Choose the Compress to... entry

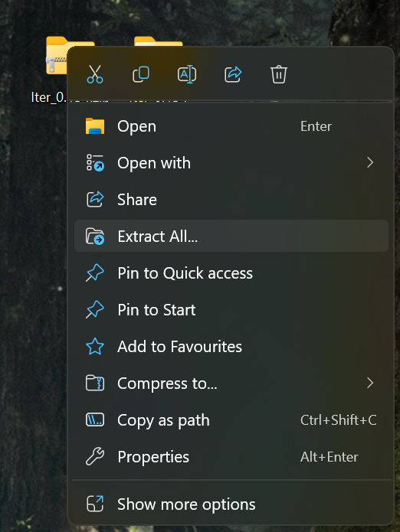(x=231, y=383)
